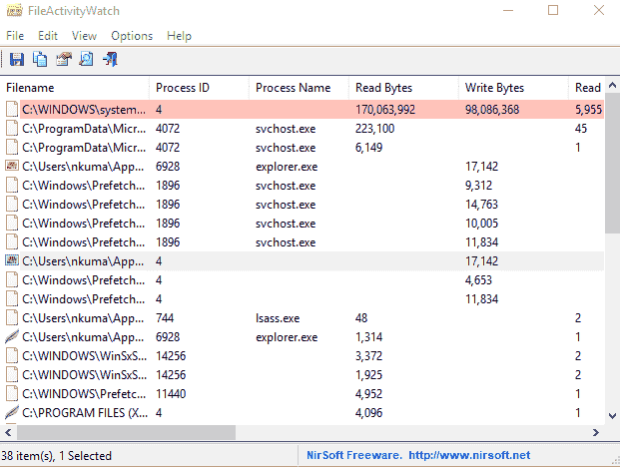
Task: Click the NirSoft Freeware status bar label
Action: pos(354,455)
